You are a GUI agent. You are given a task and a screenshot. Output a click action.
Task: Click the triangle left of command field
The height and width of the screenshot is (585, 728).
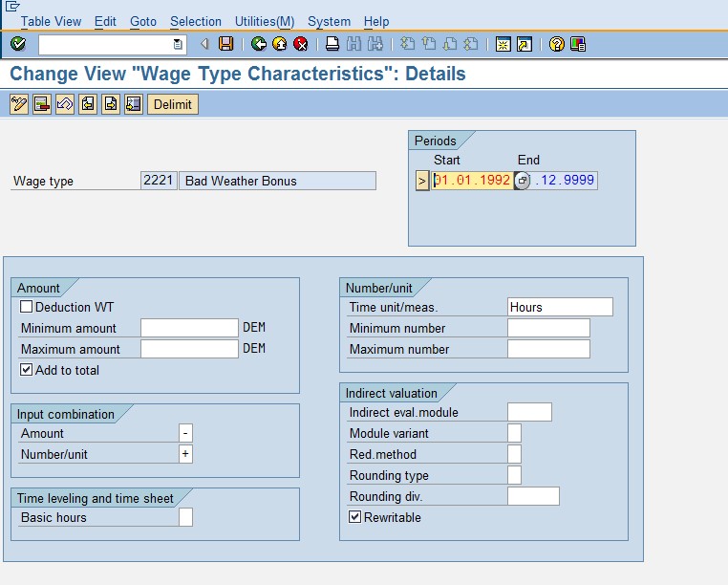(x=204, y=44)
